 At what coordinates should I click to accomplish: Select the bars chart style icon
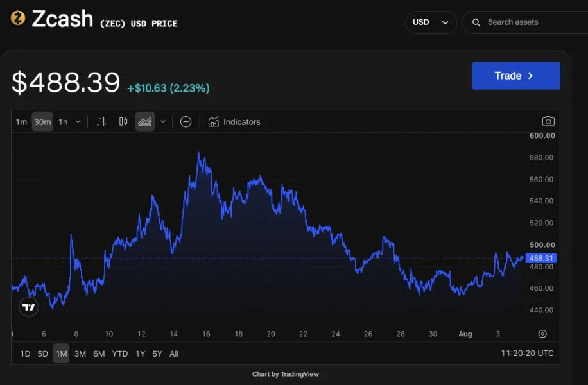click(x=101, y=122)
